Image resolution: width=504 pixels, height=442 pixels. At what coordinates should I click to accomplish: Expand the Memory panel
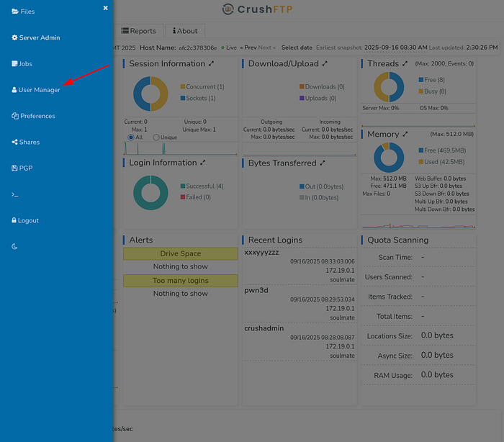click(405, 134)
